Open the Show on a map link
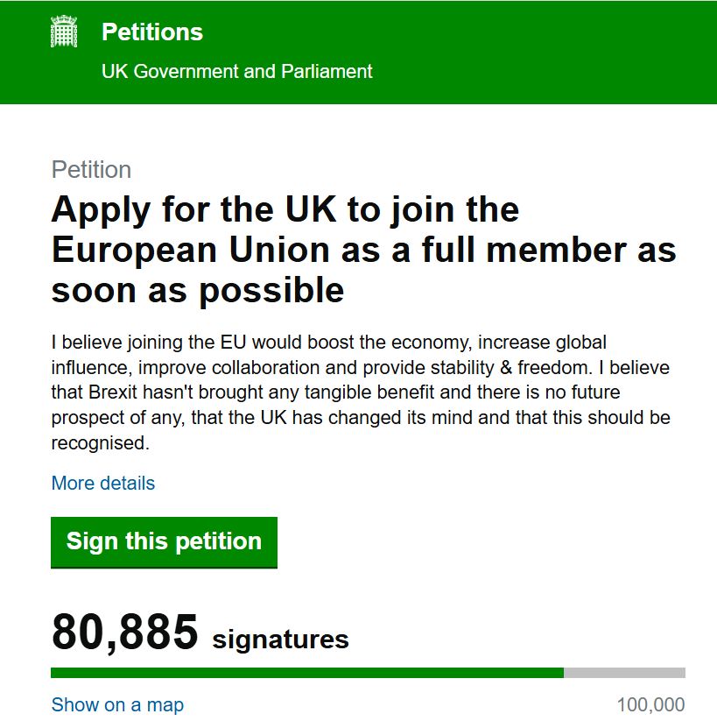 coord(117,705)
